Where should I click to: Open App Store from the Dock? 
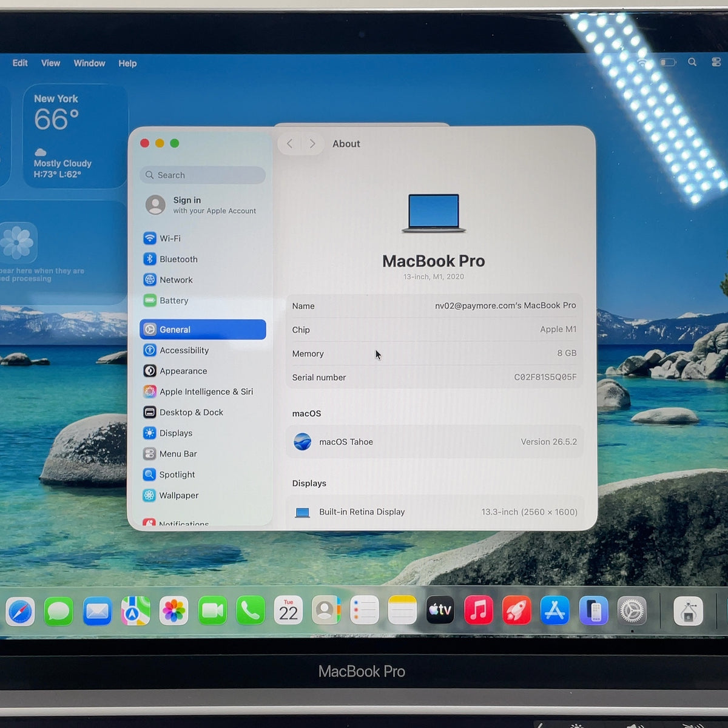[x=555, y=611]
